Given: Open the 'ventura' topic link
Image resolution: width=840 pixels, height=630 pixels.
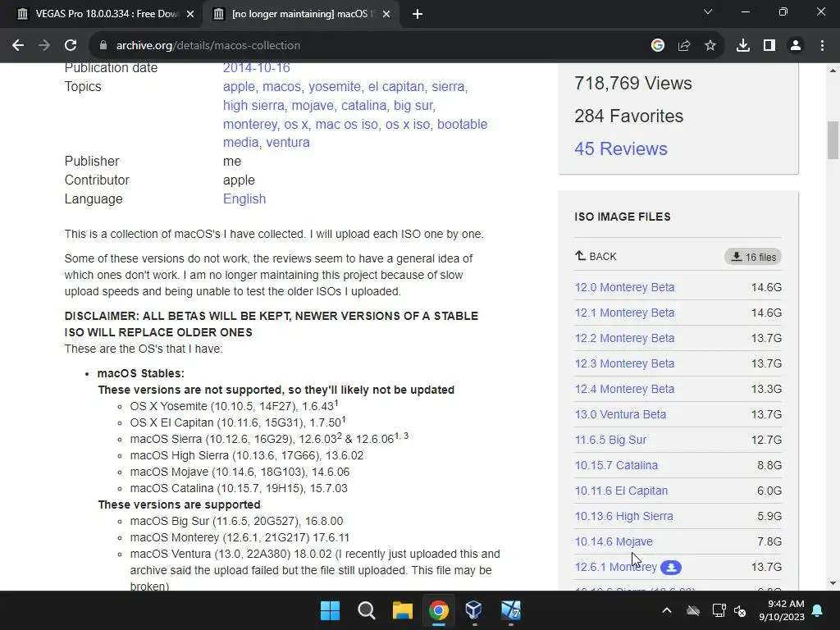Looking at the screenshot, I should 288,143.
